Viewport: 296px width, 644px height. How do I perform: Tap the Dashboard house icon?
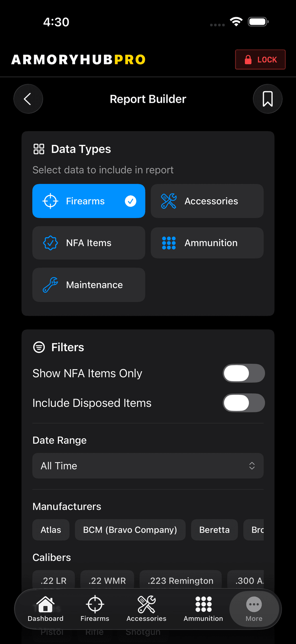coord(45,605)
